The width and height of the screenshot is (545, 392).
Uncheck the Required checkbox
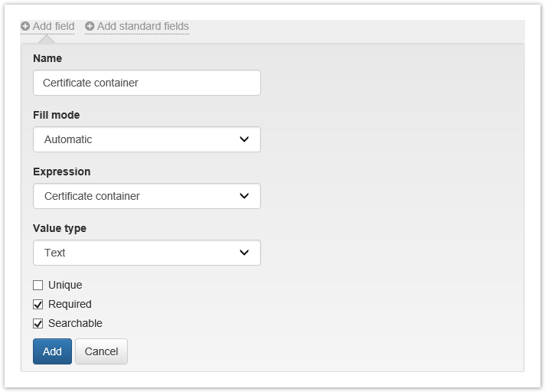pyautogui.click(x=38, y=304)
